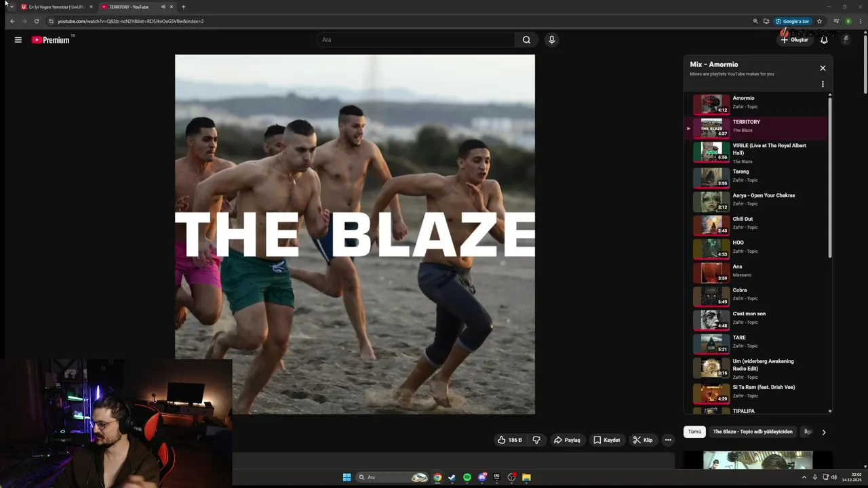Go back using browser back arrow

[12, 21]
